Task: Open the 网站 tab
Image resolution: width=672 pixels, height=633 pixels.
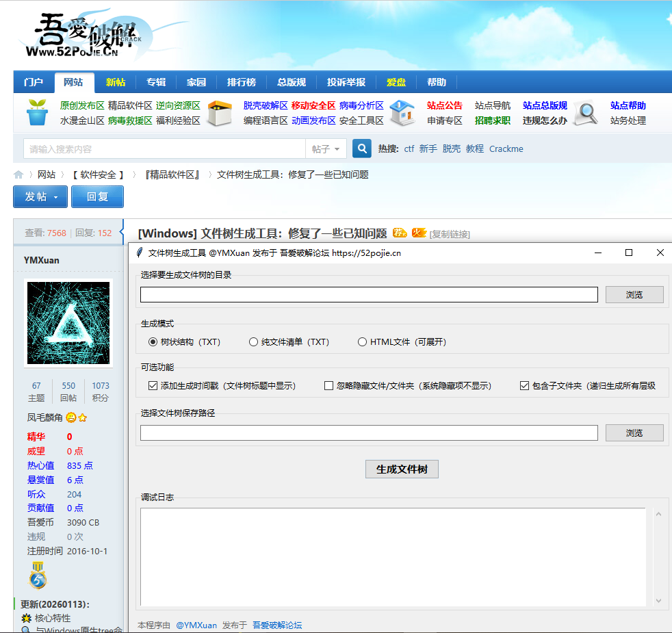Action: pos(73,82)
